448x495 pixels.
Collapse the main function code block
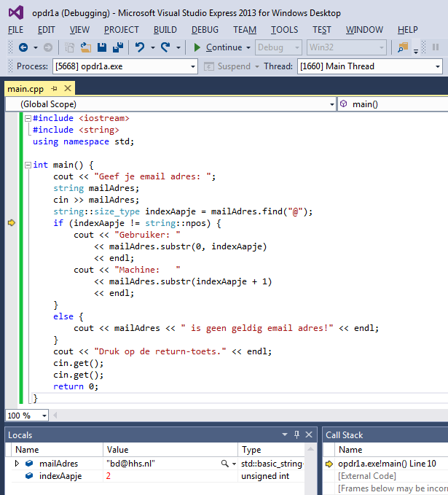pyautogui.click(x=27, y=165)
